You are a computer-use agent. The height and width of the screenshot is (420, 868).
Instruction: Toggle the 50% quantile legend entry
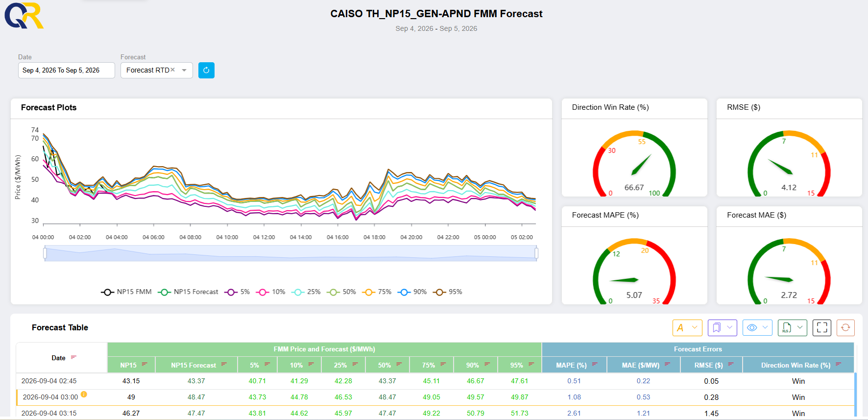pyautogui.click(x=341, y=292)
